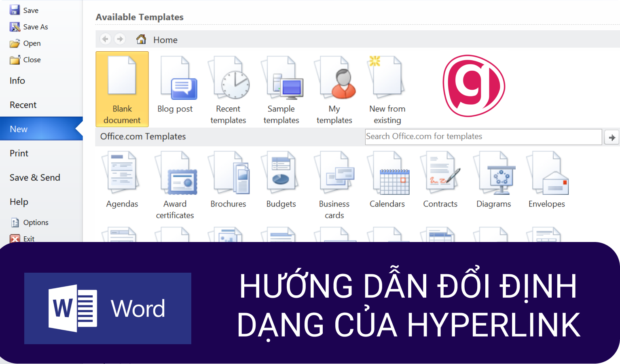Open Word Options
The width and height of the screenshot is (620, 364).
point(34,222)
